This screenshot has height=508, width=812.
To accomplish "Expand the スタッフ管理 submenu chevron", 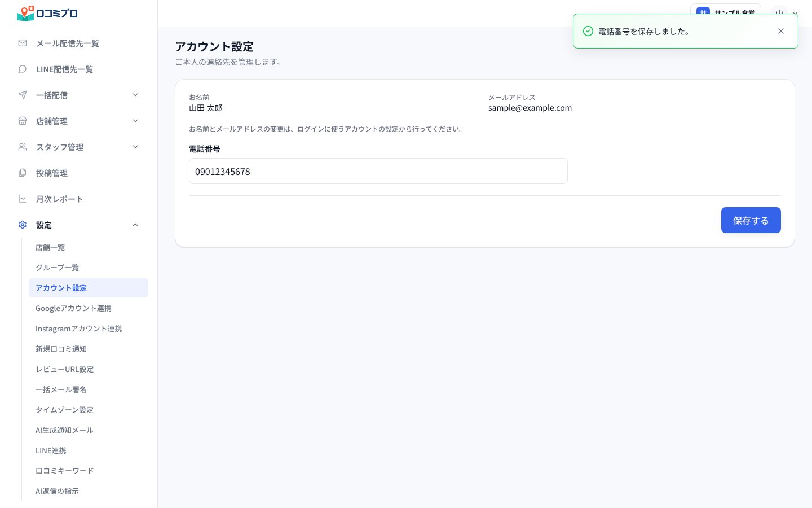I will coord(135,147).
